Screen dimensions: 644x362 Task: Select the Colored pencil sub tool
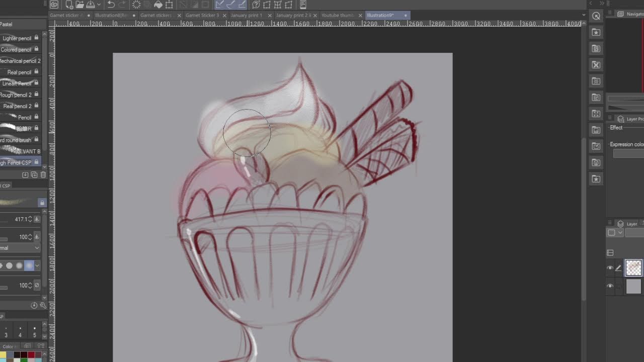coord(20,49)
